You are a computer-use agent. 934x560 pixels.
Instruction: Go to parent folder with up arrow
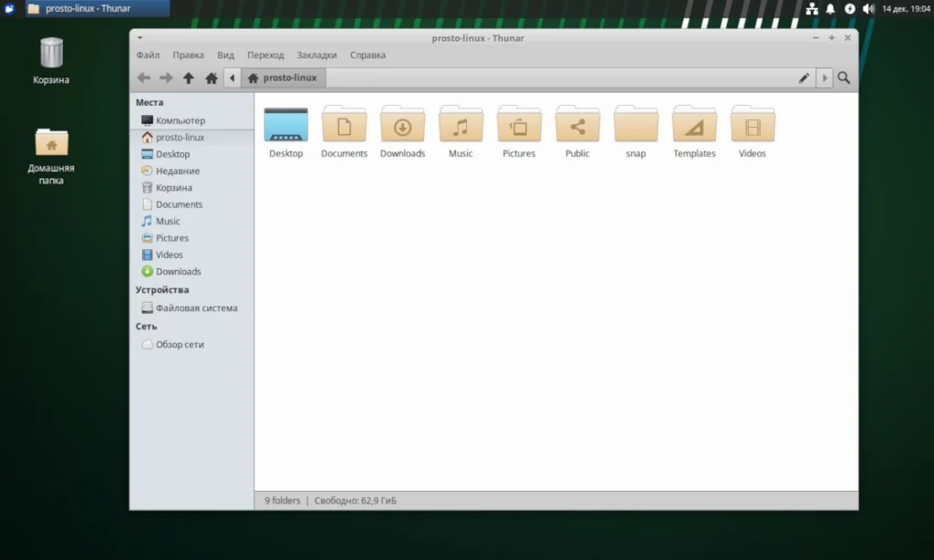188,78
